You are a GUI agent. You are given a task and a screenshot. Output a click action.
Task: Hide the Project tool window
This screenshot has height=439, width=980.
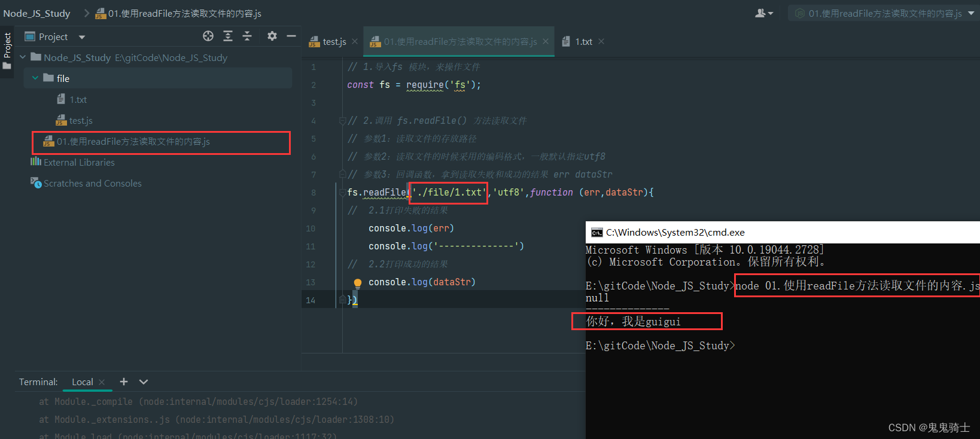291,36
